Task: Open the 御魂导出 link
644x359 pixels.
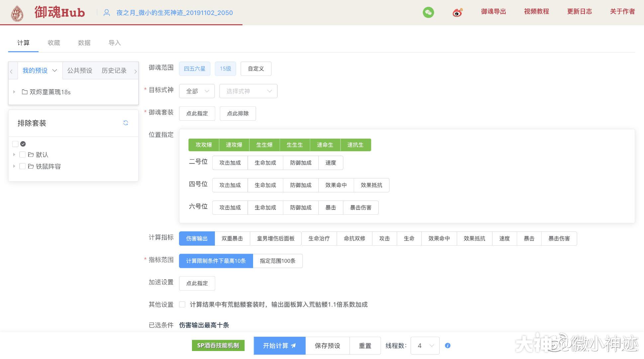Action: [494, 12]
